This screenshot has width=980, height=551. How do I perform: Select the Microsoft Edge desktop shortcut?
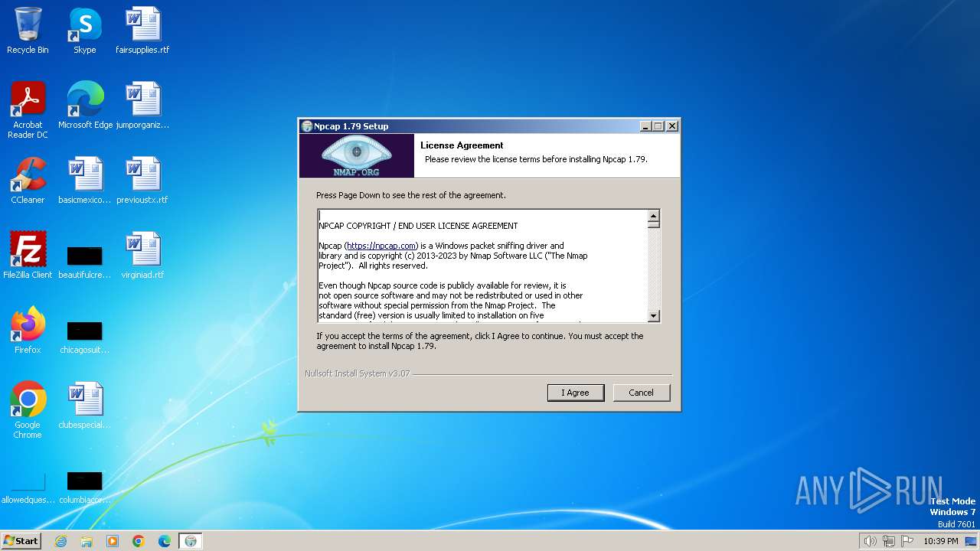click(85, 106)
